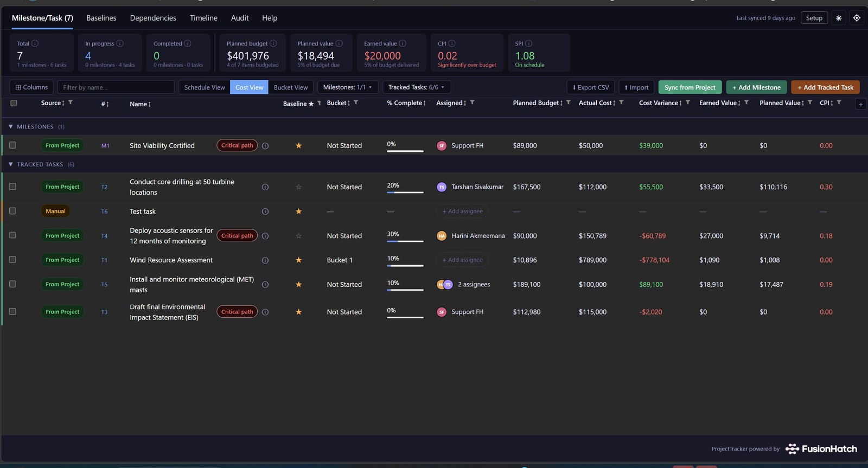The height and width of the screenshot is (468, 868).
Task: Click Add Milestone button
Action: (756, 87)
